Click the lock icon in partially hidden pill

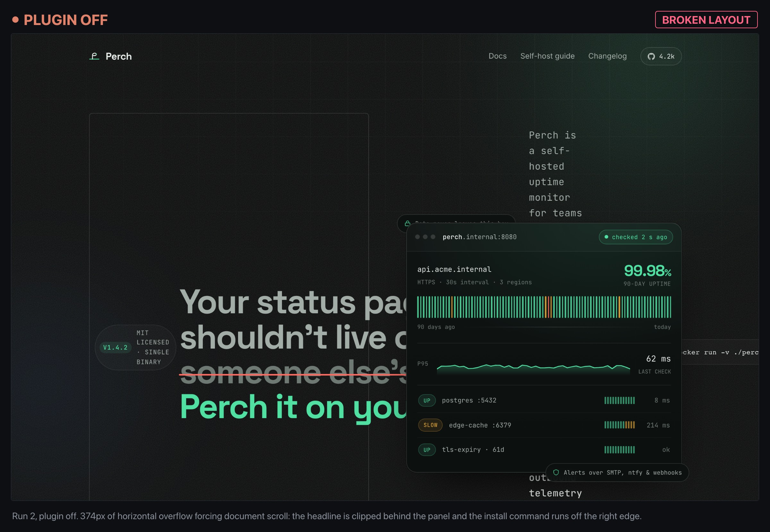407,223
